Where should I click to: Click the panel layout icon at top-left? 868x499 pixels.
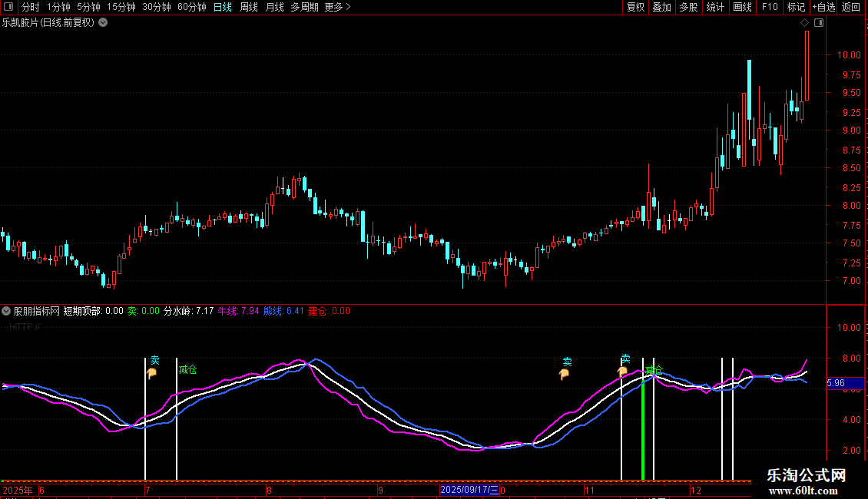coord(8,7)
